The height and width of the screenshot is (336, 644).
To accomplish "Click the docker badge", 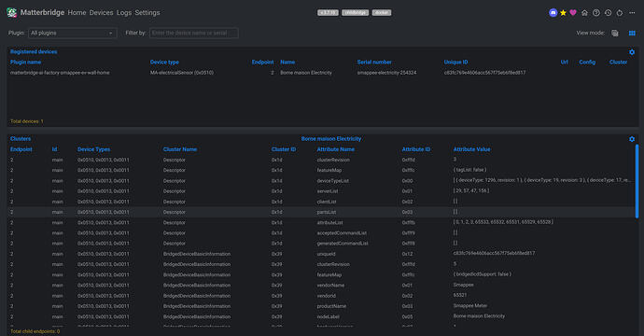I will [382, 13].
